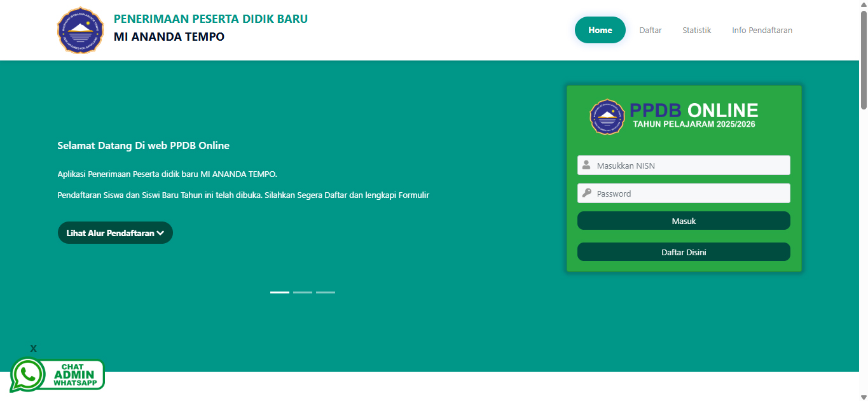868x401 pixels.
Task: Click the PPDB Online emblem in the login card
Action: point(607,116)
